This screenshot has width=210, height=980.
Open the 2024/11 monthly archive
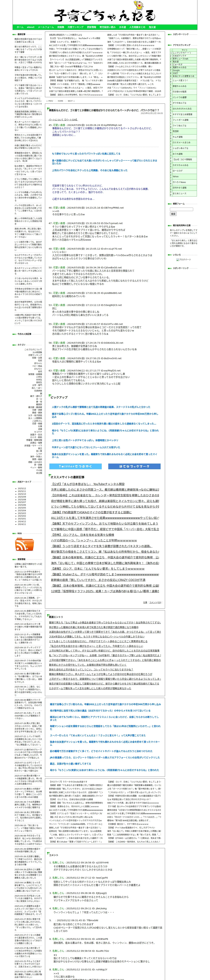(22, 524)
